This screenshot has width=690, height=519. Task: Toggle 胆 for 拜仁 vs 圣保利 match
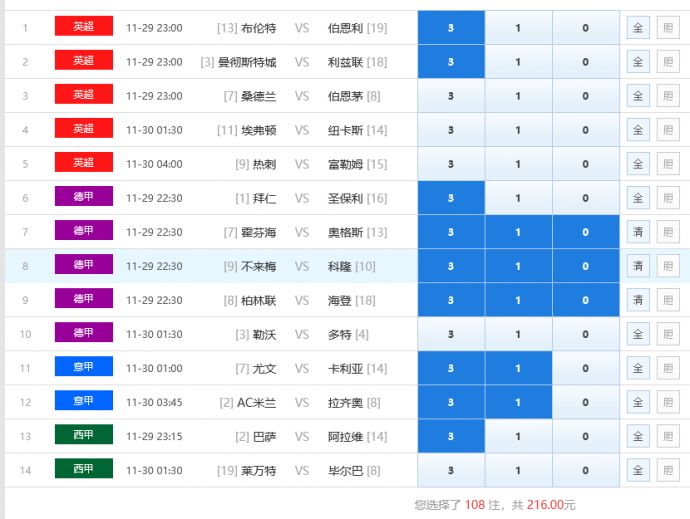[667, 198]
